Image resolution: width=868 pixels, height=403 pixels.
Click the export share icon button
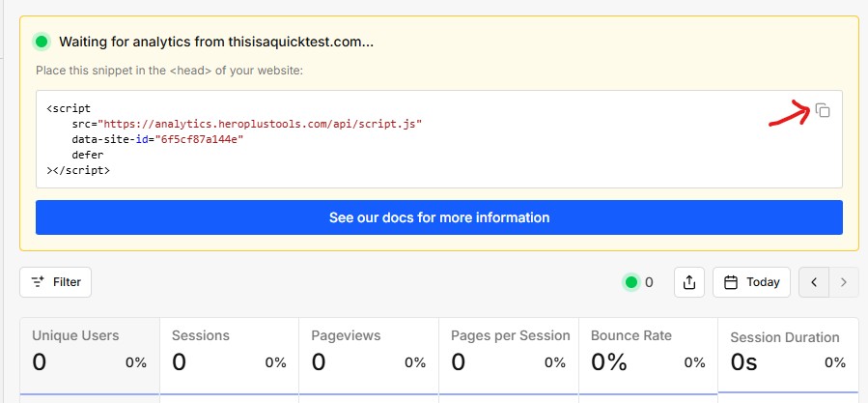coord(688,282)
